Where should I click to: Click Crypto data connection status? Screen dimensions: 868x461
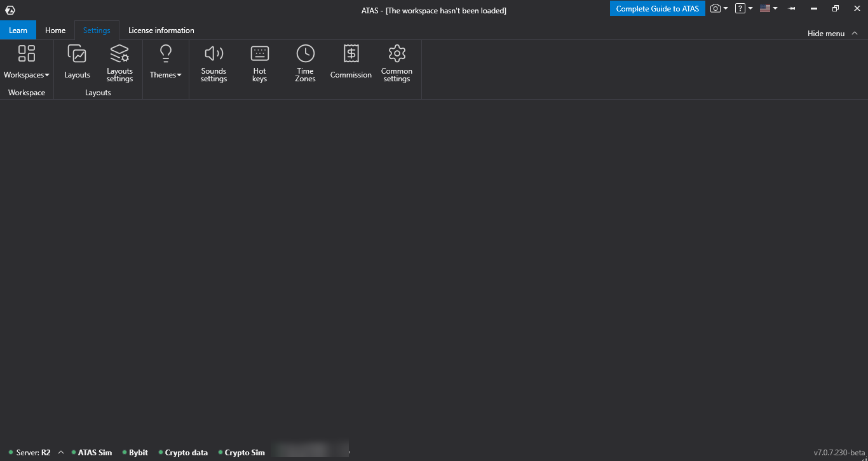[x=183, y=453]
